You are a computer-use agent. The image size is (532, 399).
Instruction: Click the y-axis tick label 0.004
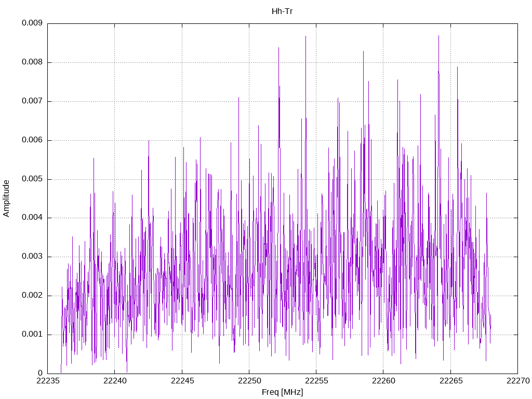pyautogui.click(x=32, y=218)
